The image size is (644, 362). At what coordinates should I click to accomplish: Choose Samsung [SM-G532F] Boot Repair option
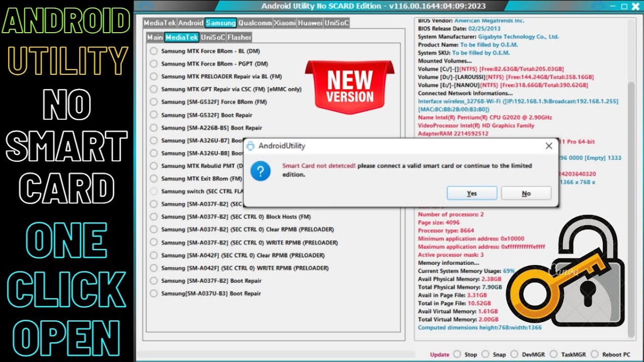click(x=154, y=115)
